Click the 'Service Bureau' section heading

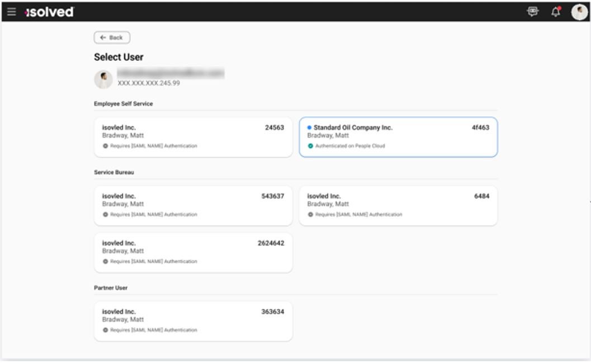(114, 173)
